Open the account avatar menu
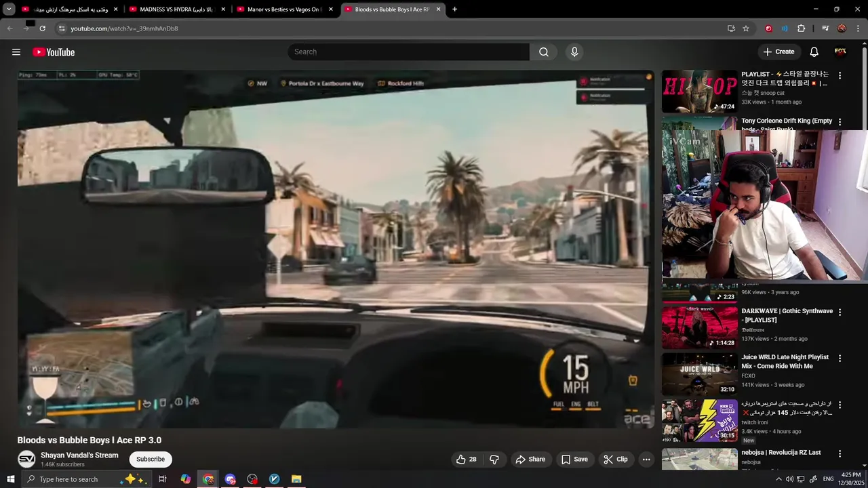This screenshot has height=488, width=868. 840,52
